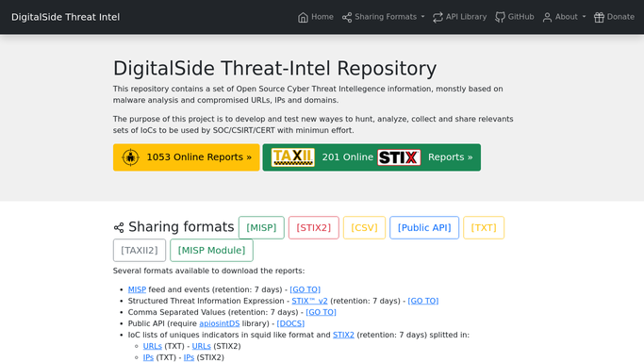Expand the About dropdown menu
Screen dimensions: 644x362
click(564, 17)
